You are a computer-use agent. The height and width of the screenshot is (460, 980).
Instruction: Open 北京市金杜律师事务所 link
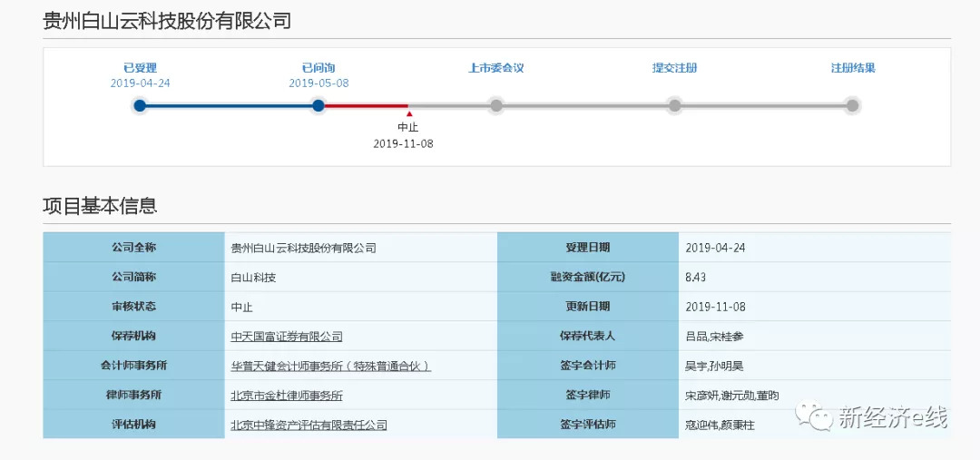pos(287,395)
